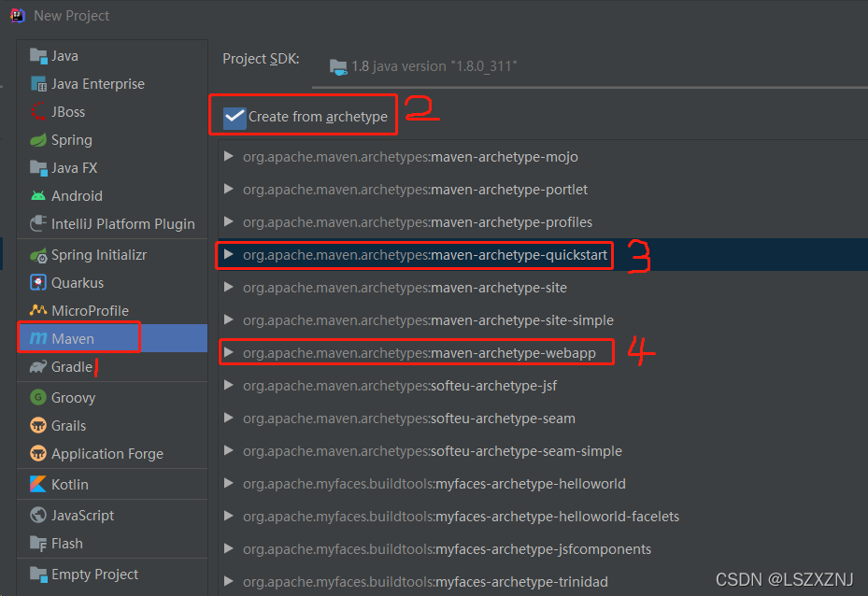Select softeu-archetype-seam archetype text
Image resolution: width=868 pixels, height=596 pixels.
(x=409, y=419)
